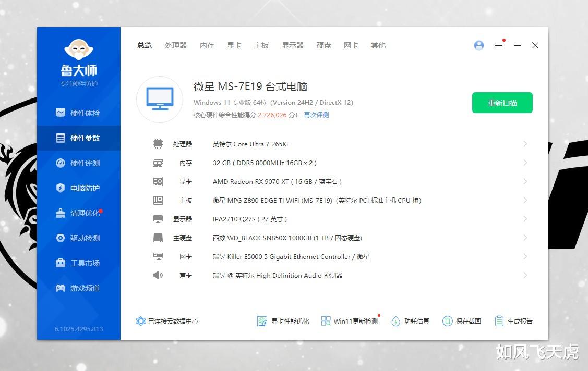The image size is (588, 371).
Task: Switch to the 处理器 tab
Action: (175, 45)
